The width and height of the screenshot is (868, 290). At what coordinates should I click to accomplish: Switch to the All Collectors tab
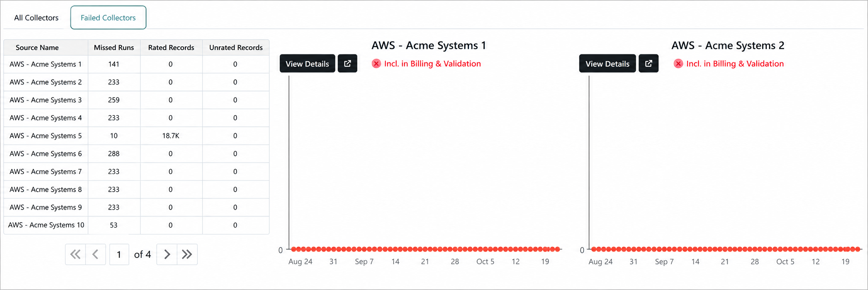click(36, 18)
